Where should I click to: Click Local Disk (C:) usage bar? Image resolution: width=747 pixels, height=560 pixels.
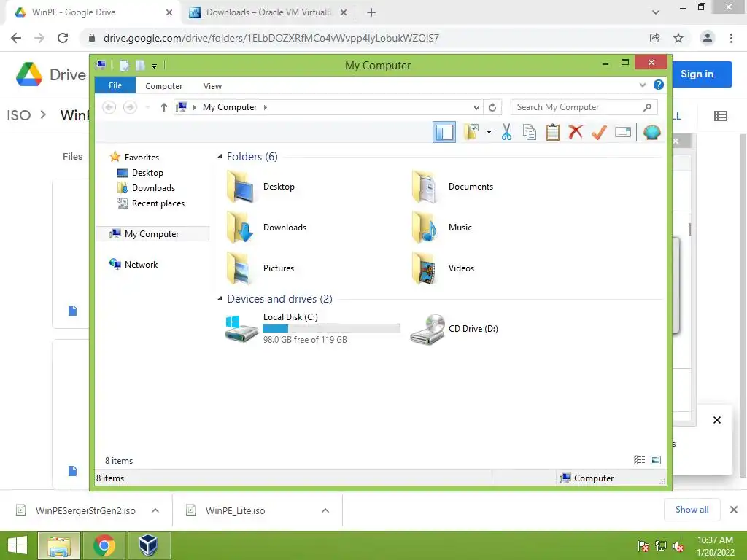[x=331, y=329]
